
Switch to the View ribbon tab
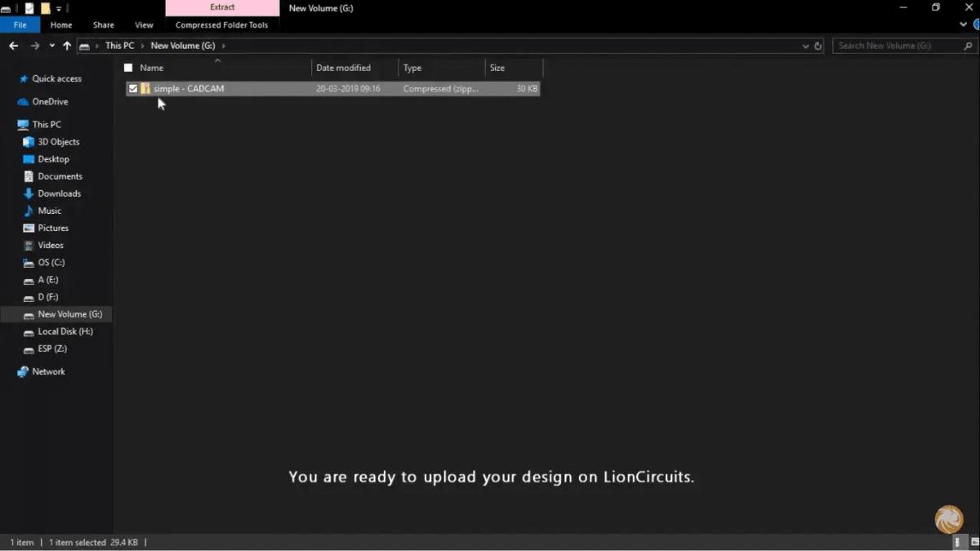click(144, 25)
